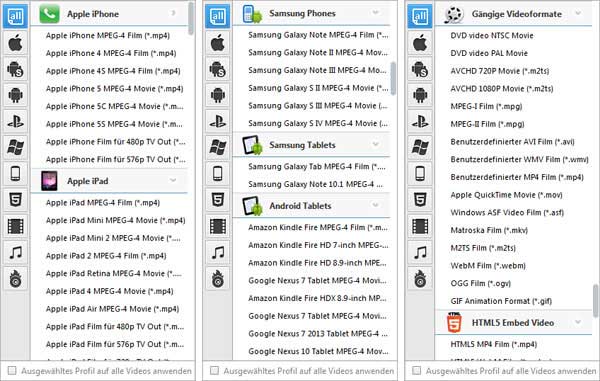Open the film strip category in the Apple iPhone panel
This screenshot has width=600, height=381.
click(15, 226)
